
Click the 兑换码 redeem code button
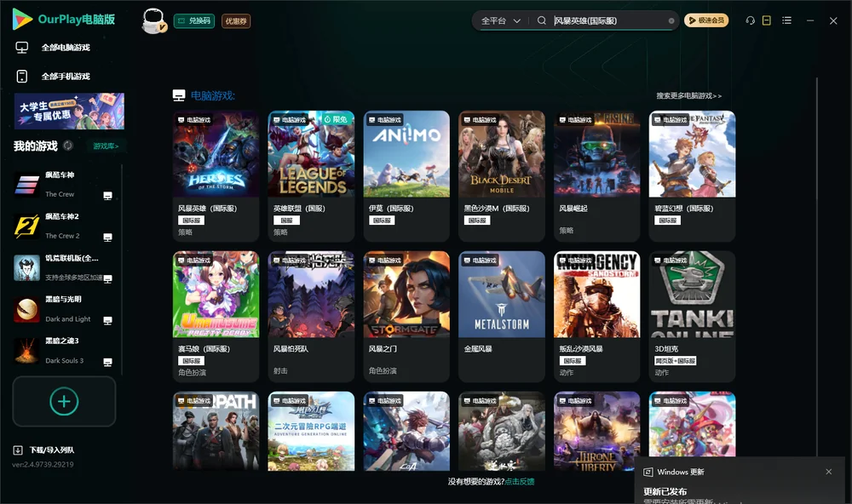(194, 21)
